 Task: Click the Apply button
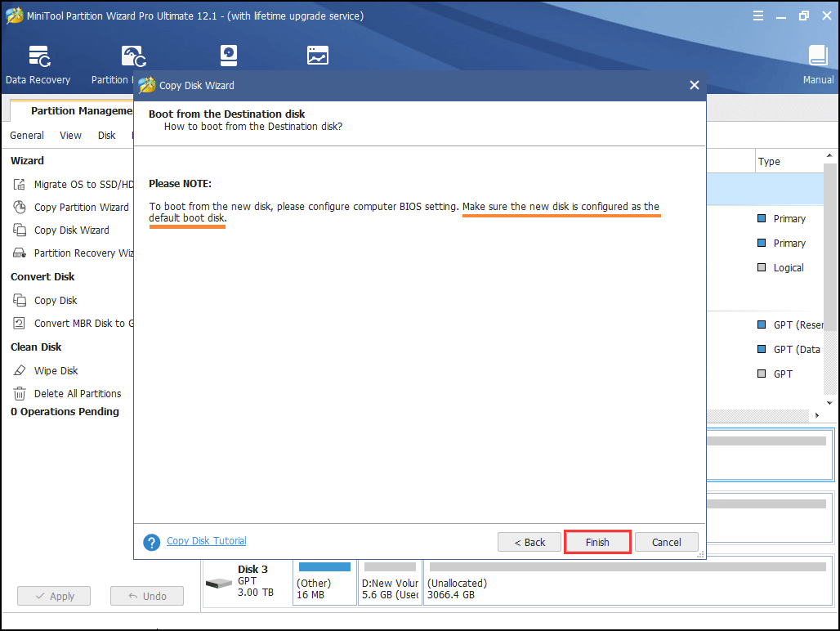(x=54, y=596)
